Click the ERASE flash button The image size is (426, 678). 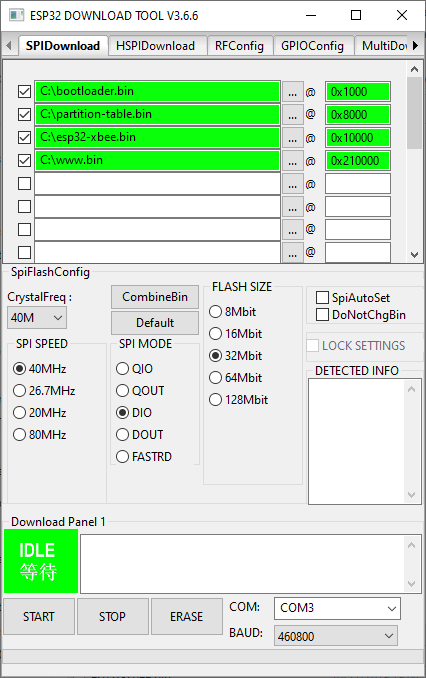[187, 617]
